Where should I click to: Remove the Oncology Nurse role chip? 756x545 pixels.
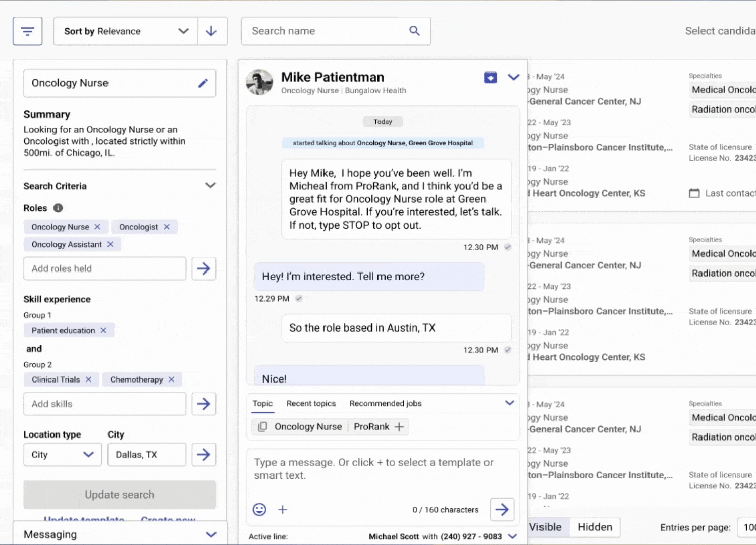(97, 227)
